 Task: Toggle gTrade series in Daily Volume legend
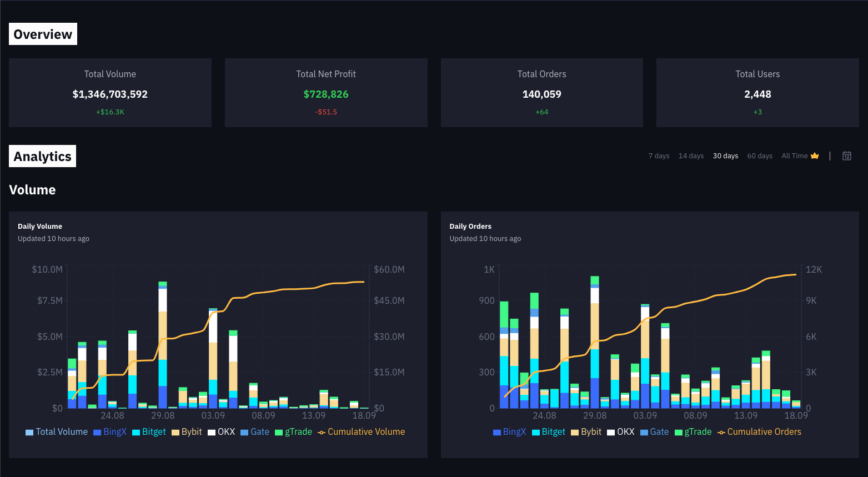[294, 432]
